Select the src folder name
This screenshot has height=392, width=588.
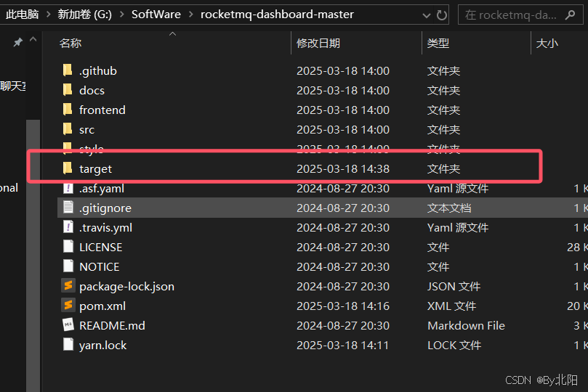pos(86,129)
